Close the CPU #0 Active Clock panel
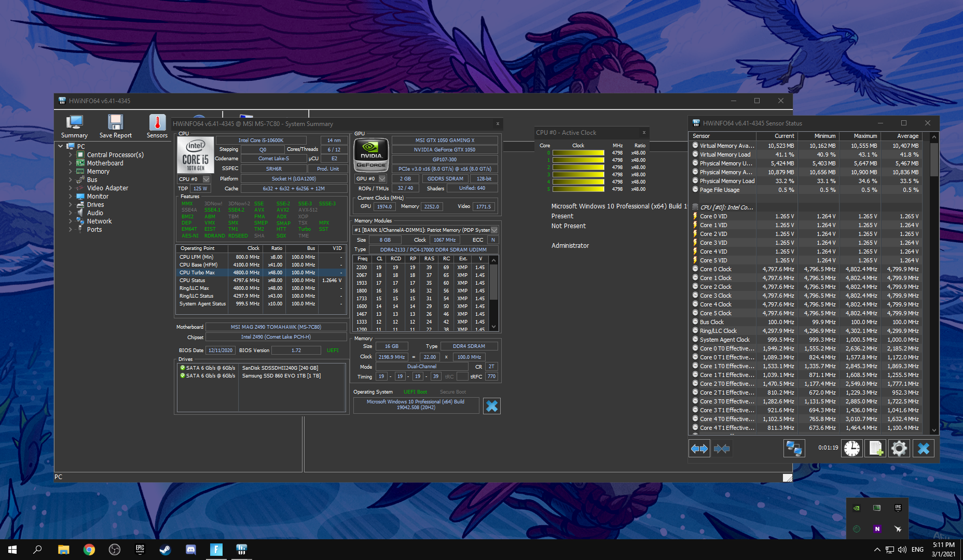Screen dimensions: 963x560 [644, 133]
